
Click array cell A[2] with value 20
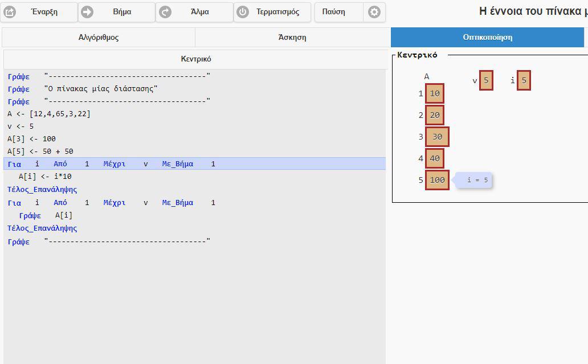[435, 115]
